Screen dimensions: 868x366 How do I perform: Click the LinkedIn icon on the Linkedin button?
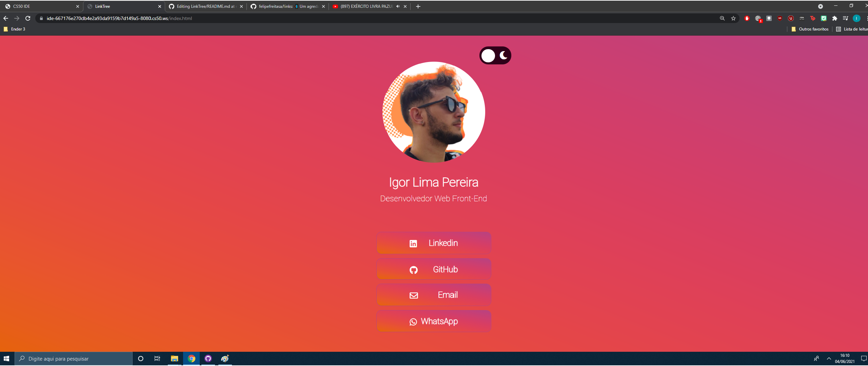point(414,243)
